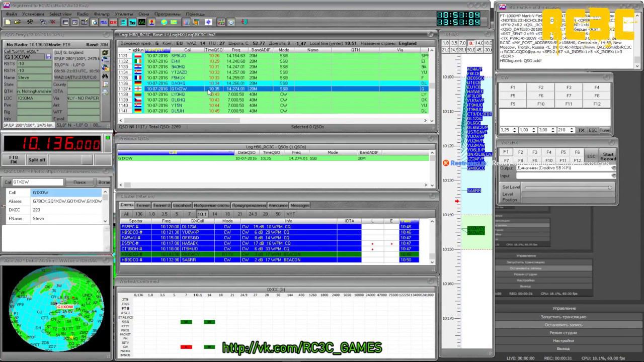Click Start Record in VoiceHX panel
Viewport: 644px width, 362px height.
coord(608,156)
